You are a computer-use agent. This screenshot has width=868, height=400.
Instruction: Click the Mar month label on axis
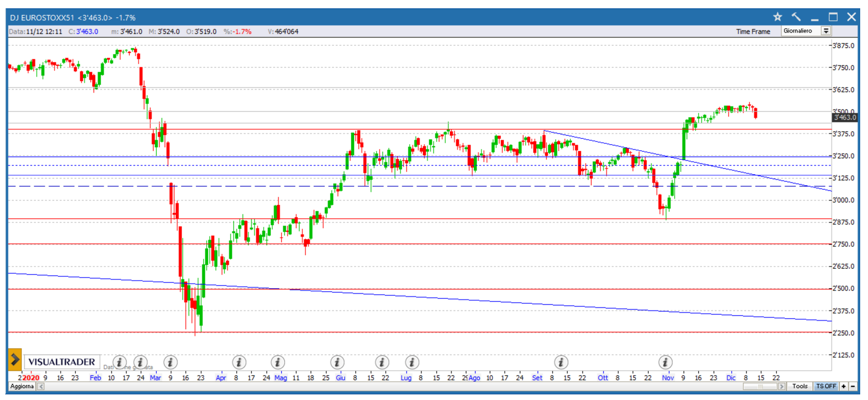pos(155,378)
